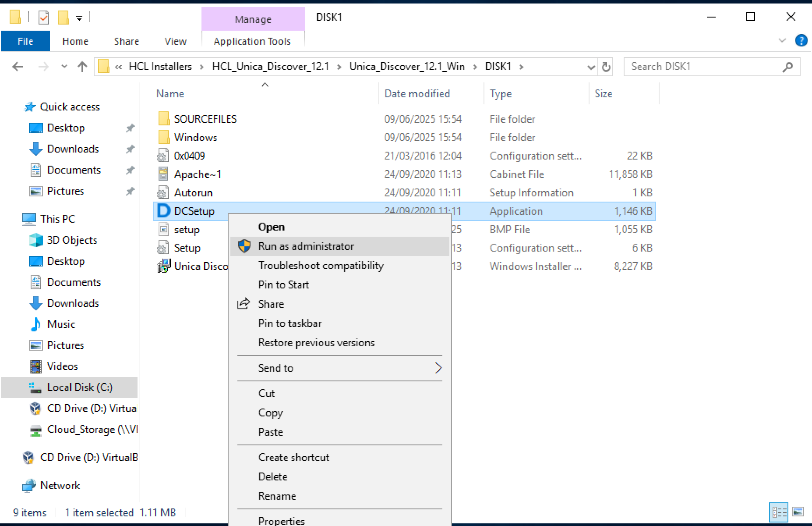The image size is (812, 526).
Task: Go up one folder level
Action: [82, 67]
